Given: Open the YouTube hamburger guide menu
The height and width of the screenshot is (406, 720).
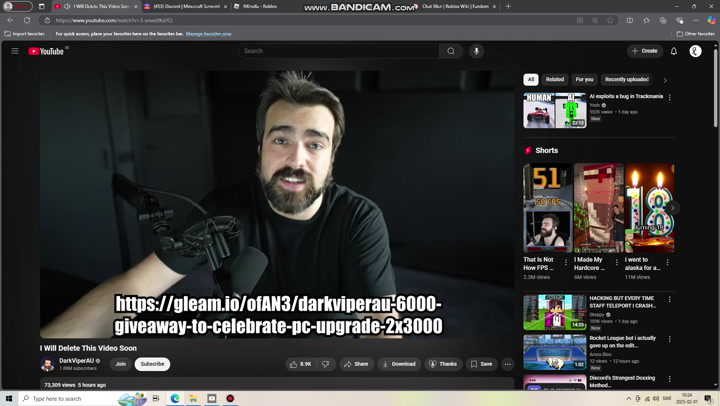Looking at the screenshot, I should click(15, 51).
